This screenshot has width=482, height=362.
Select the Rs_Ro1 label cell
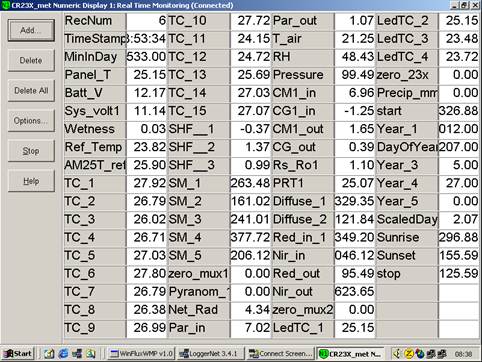(303, 165)
